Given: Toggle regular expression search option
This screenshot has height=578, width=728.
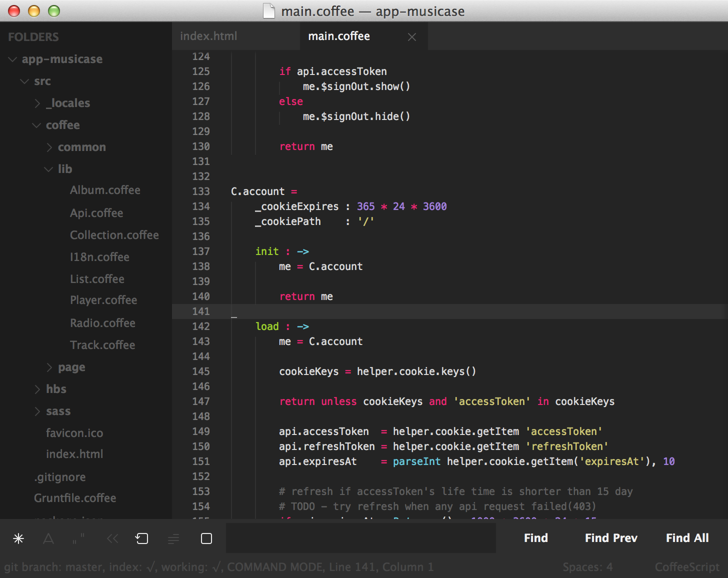Looking at the screenshot, I should point(18,538).
